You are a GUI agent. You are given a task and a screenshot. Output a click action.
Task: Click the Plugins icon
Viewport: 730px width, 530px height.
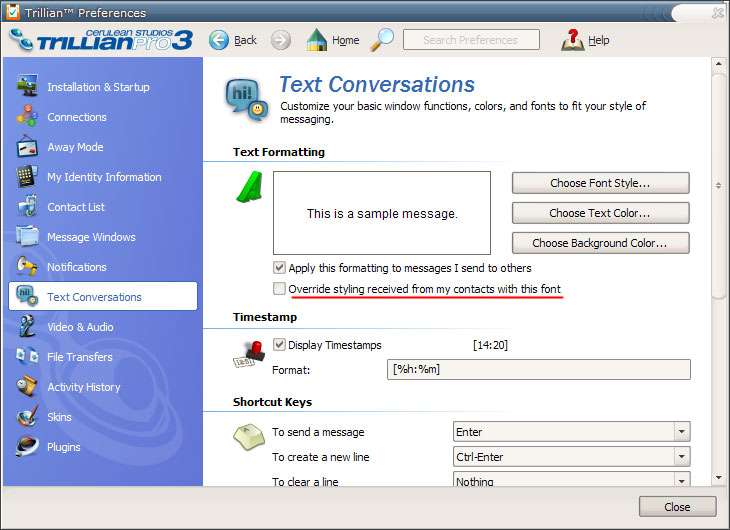click(27, 446)
